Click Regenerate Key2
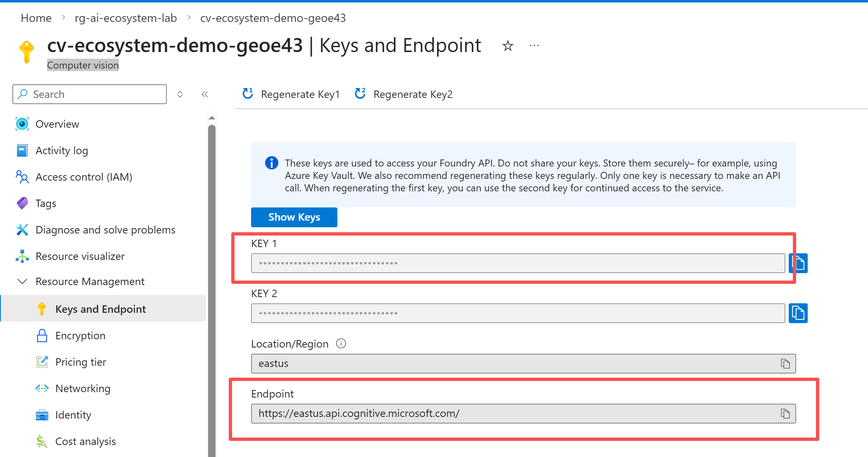 (404, 94)
